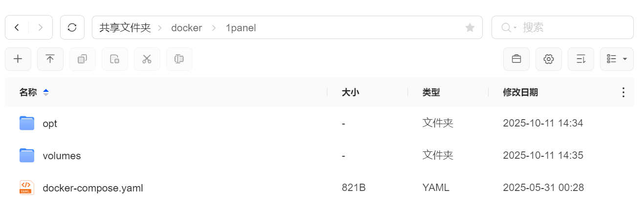Screen dimensions: 644x211
Task: Open the sort options button
Action: point(581,59)
